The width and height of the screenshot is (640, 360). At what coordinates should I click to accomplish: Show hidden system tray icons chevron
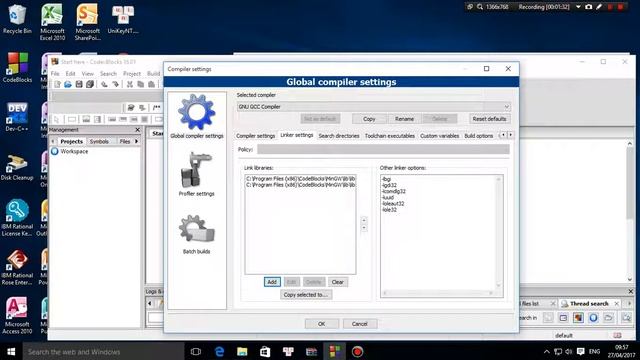pos(547,351)
